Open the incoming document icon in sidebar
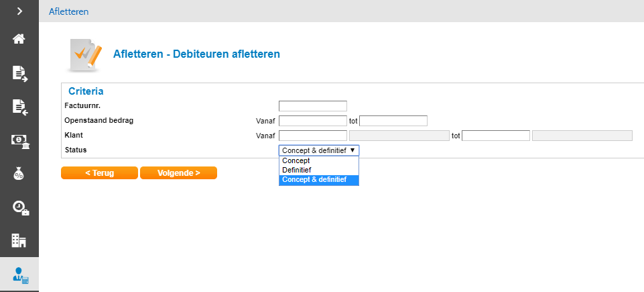Viewport: 644px width, 292px height. click(19, 106)
